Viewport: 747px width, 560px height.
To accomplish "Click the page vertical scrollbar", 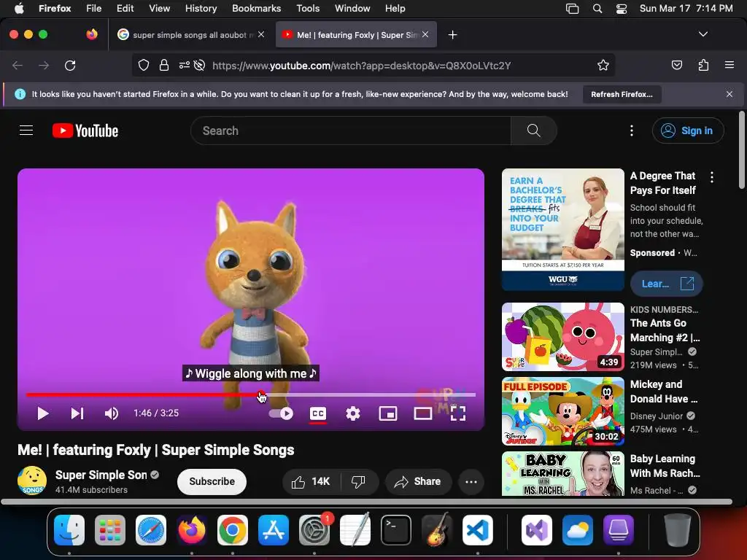I will 742,150.
